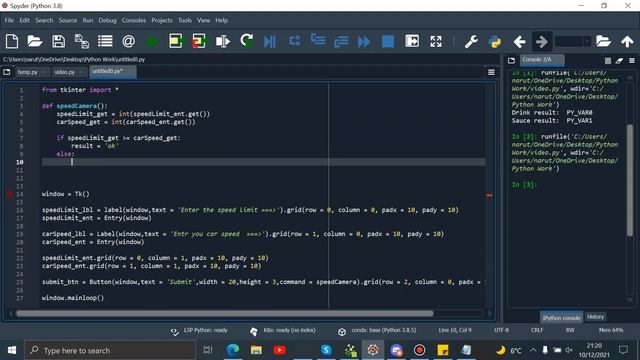Open editor pane options hamburger menu
This screenshot has width=640, height=360.
click(491, 72)
